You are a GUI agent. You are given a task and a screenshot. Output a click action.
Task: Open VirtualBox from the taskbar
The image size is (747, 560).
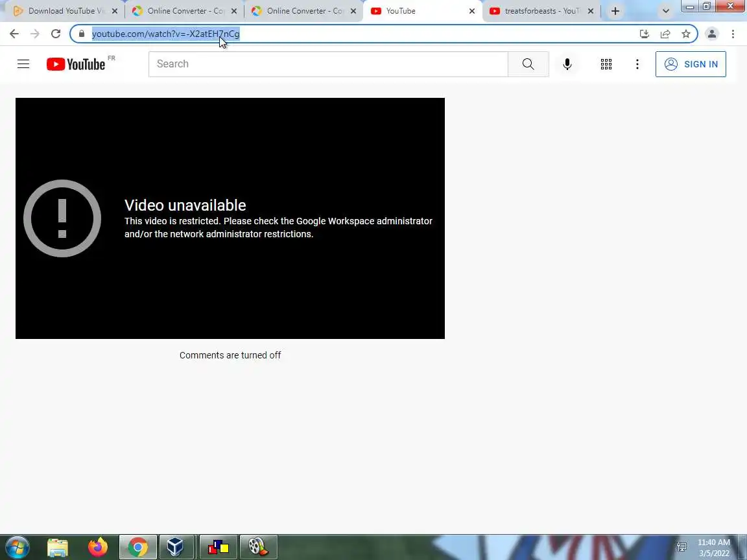coord(175,548)
